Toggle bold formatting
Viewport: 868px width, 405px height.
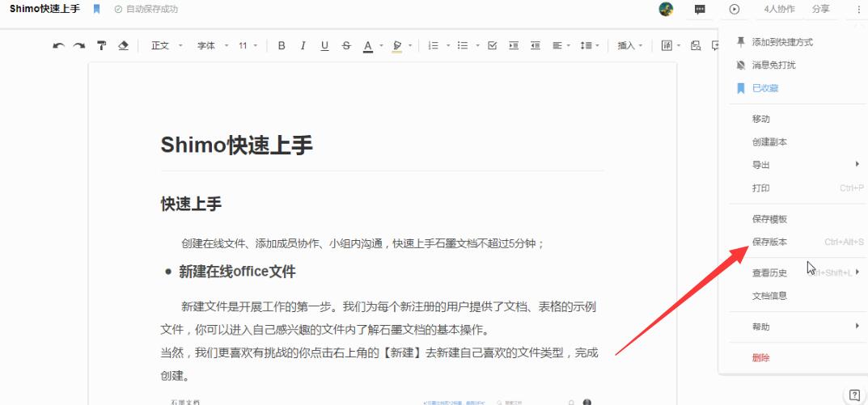(282, 46)
